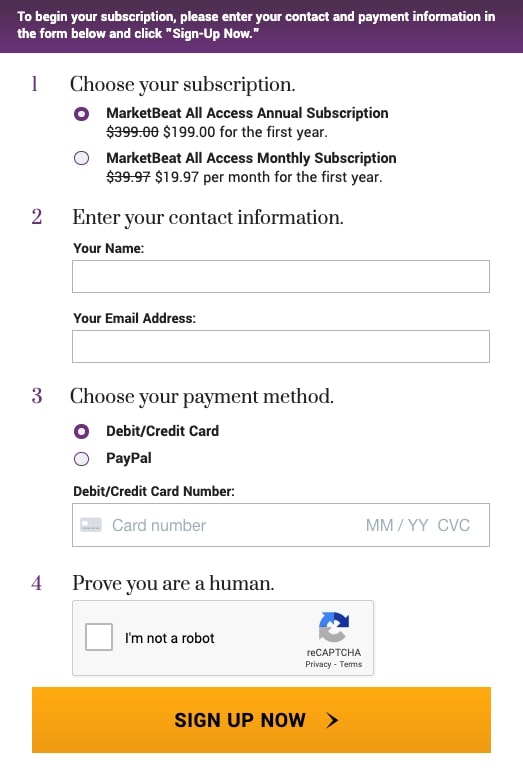The image size is (523, 771).
Task: Click the arrow icon on Sign Up Now
Action: point(332,720)
